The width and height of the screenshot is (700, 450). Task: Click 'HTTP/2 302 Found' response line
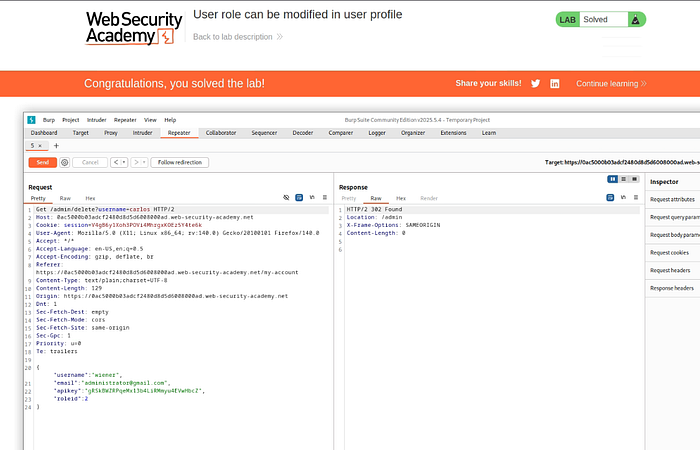tap(375, 209)
